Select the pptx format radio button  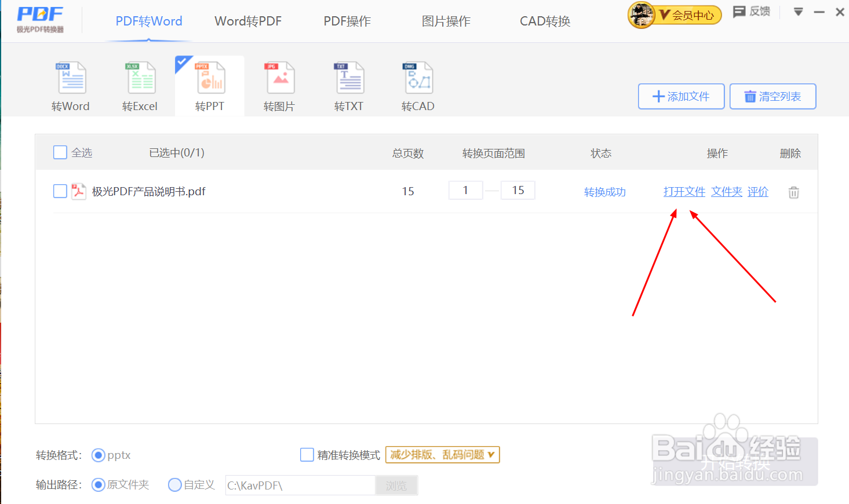coord(99,455)
